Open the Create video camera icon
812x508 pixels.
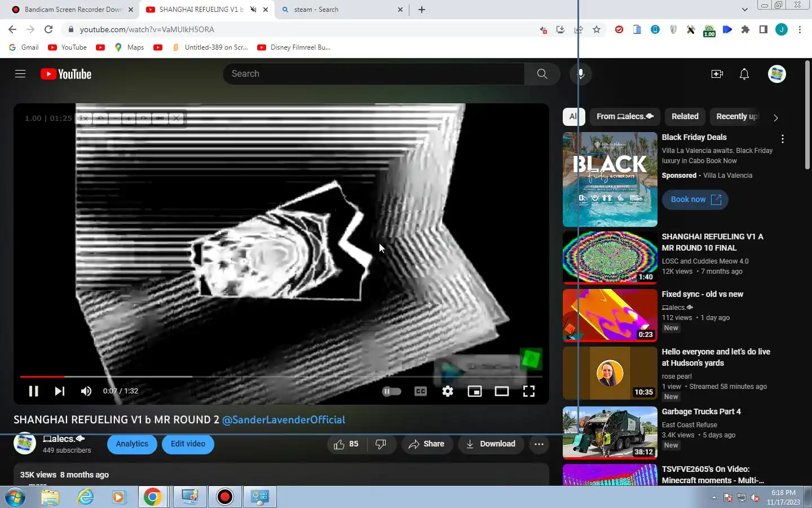coord(717,74)
